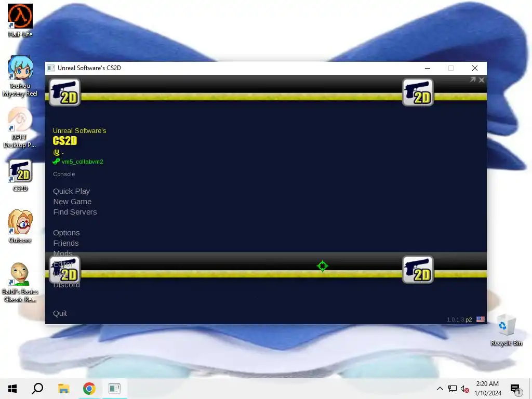Choose New Game from menu
The height and width of the screenshot is (399, 532).
(72, 202)
